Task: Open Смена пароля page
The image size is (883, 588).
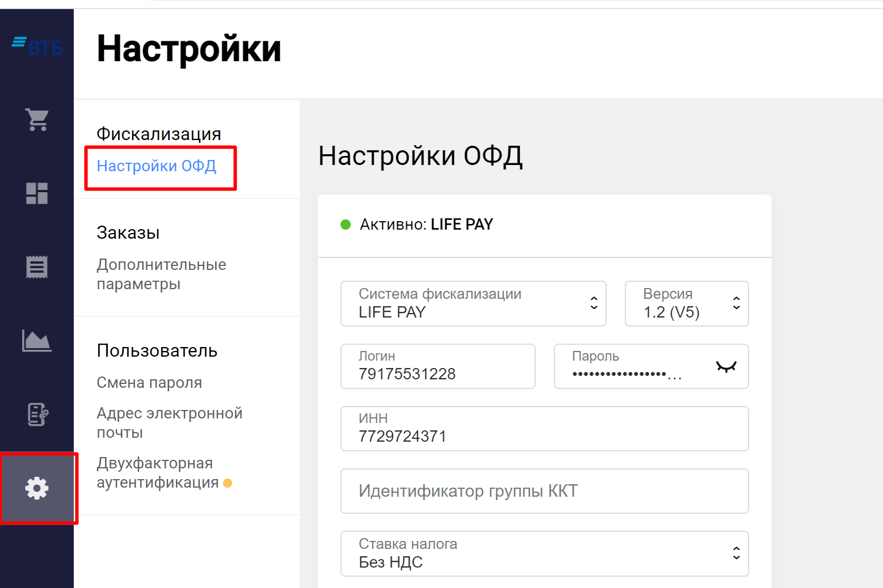Action: pos(149,383)
